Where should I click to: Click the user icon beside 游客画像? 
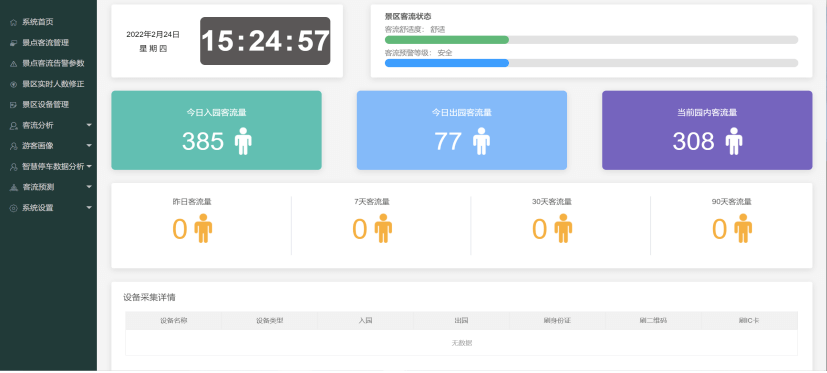pyautogui.click(x=14, y=146)
